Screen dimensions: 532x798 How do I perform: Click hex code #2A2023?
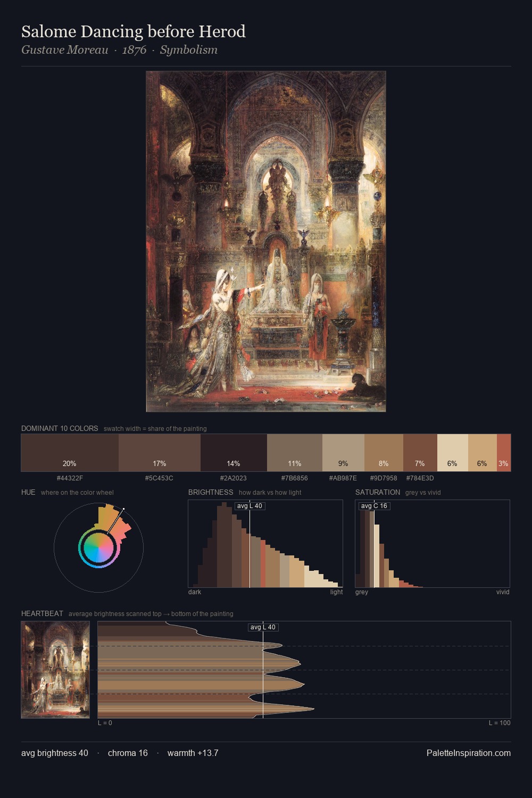233,478
